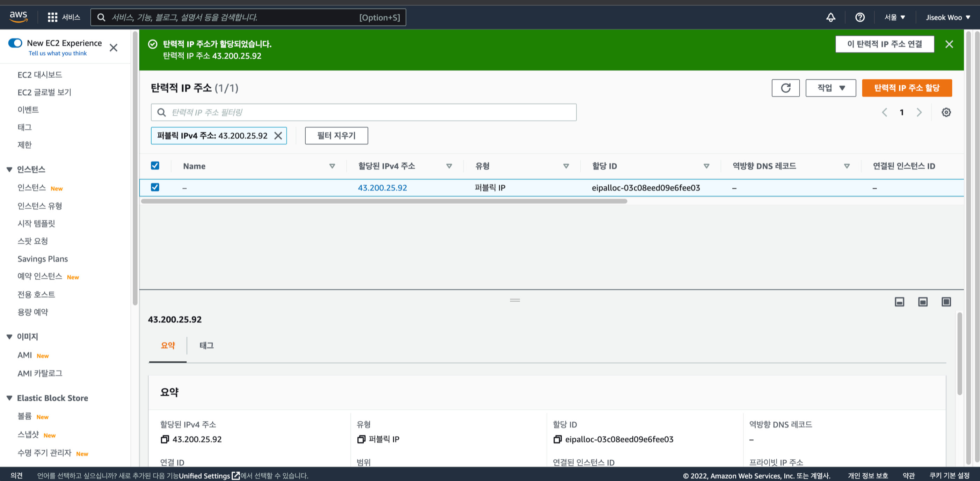Switch to the 태그 tab
Image resolution: width=980 pixels, height=481 pixels.
tap(206, 345)
